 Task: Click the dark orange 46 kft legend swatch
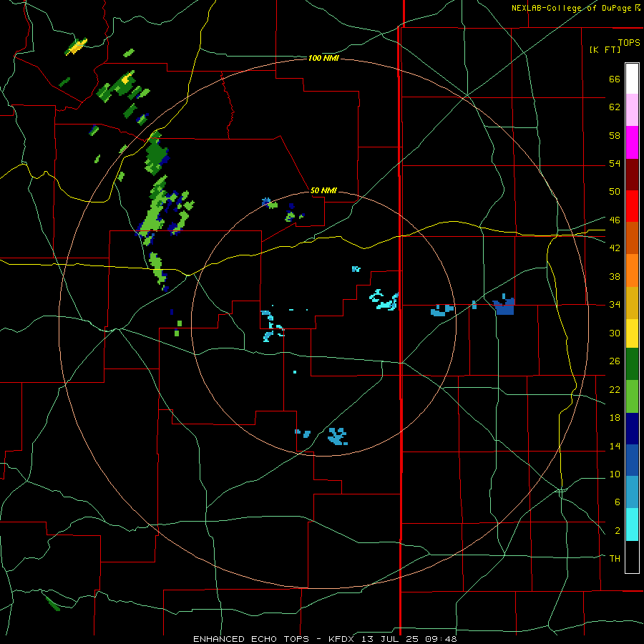[632, 238]
